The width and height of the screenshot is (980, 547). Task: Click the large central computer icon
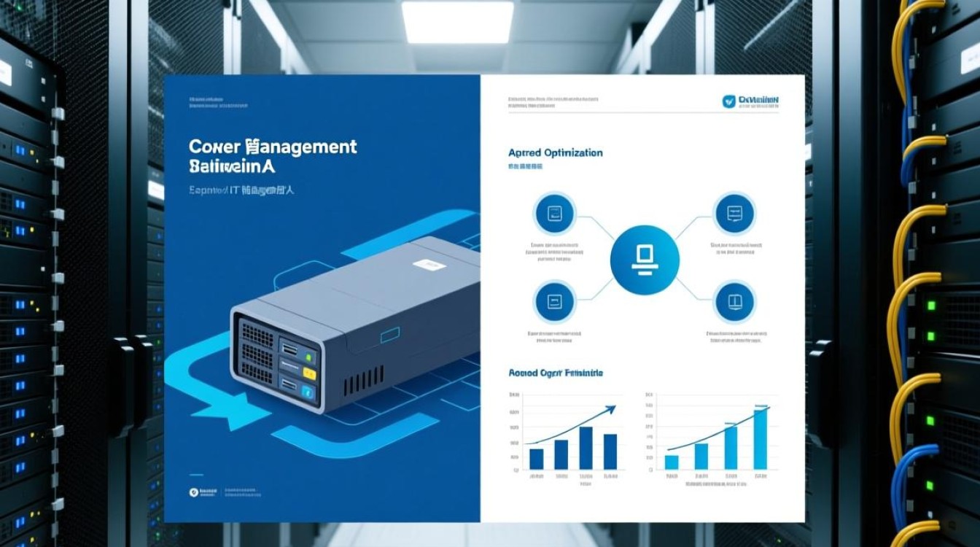click(x=644, y=260)
